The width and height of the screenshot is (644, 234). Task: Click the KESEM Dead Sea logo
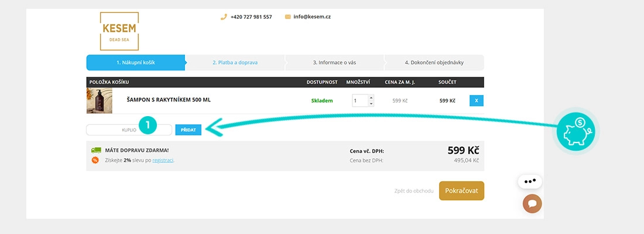point(119,31)
